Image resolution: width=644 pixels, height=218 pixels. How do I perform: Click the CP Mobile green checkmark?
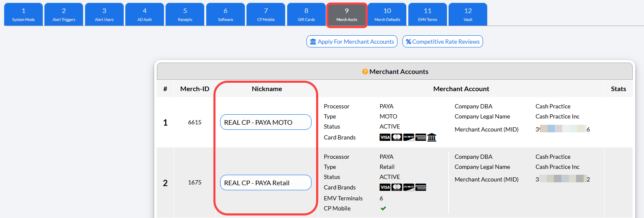(x=383, y=208)
